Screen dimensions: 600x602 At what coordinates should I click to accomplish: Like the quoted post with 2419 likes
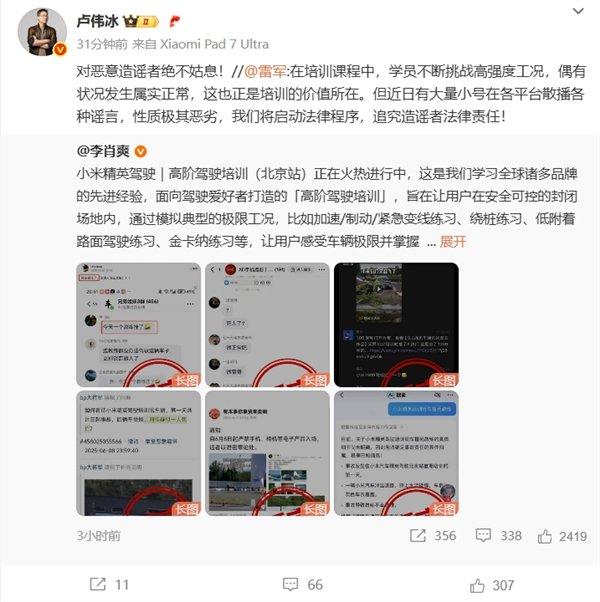point(562,536)
